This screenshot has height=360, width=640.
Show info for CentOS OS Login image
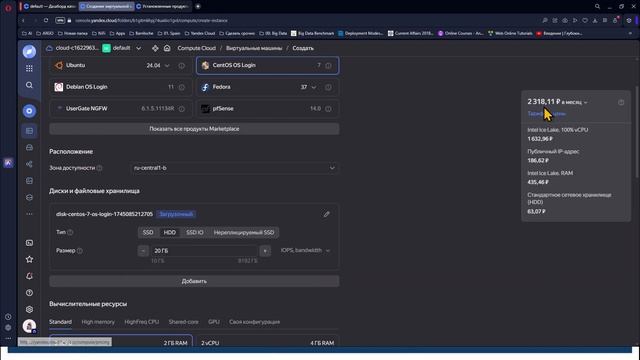(x=328, y=65)
